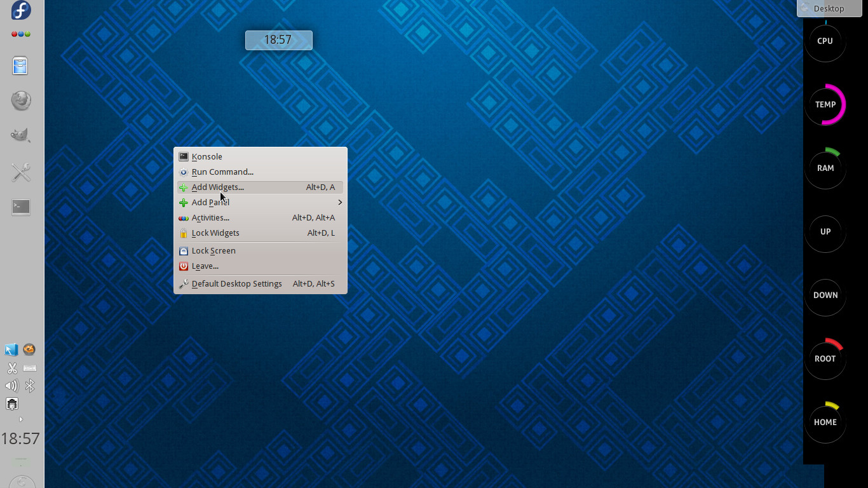Open the wired network tray icon

tap(11, 404)
